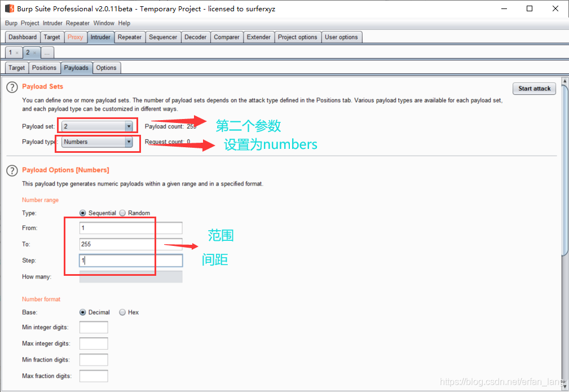Click the vertical scrollbar thumb

click(564, 170)
